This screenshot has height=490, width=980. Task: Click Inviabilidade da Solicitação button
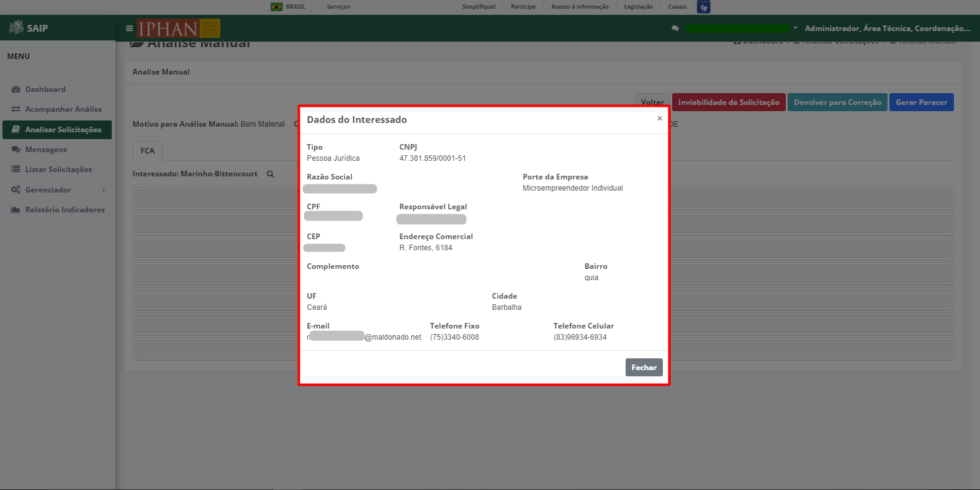[729, 102]
